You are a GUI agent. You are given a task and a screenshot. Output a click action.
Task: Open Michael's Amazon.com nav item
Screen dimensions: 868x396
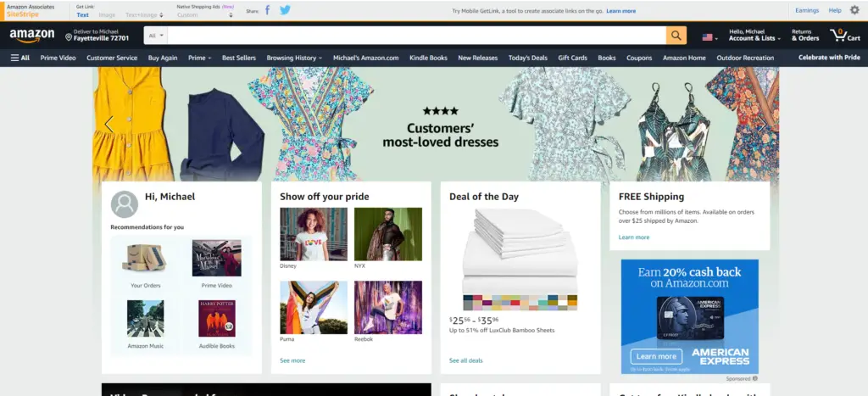pyautogui.click(x=366, y=58)
